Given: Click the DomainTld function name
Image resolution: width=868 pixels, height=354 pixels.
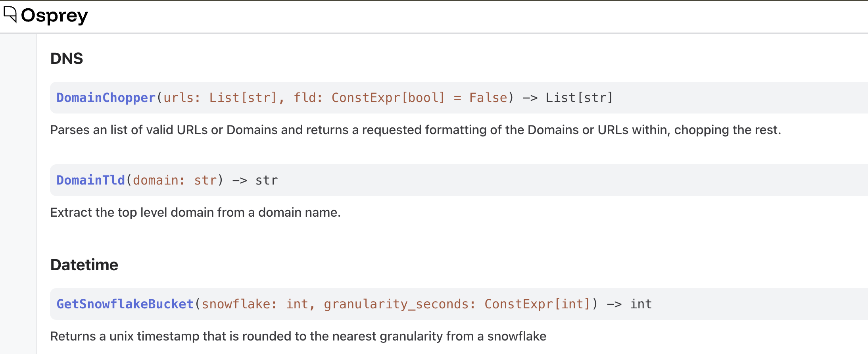Looking at the screenshot, I should (x=91, y=180).
